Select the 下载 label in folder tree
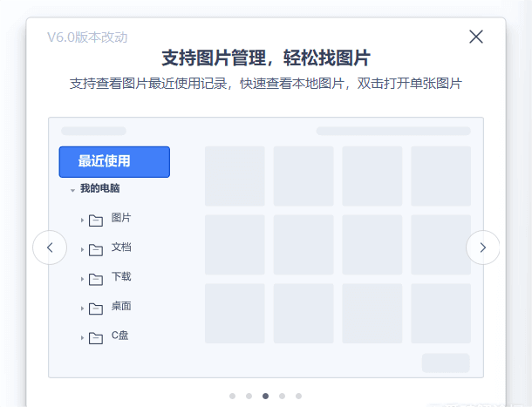Viewport: 532px width, 407px height. tap(121, 276)
